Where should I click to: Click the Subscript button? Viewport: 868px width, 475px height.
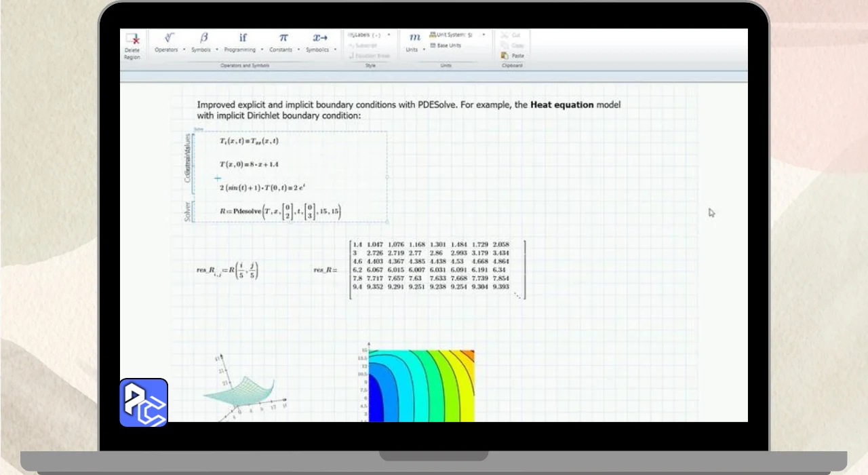[361, 45]
